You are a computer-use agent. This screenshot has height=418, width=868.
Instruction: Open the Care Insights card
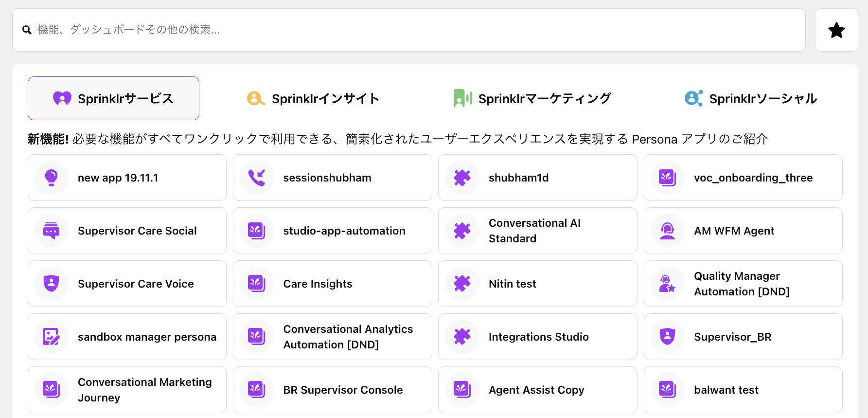coord(333,284)
